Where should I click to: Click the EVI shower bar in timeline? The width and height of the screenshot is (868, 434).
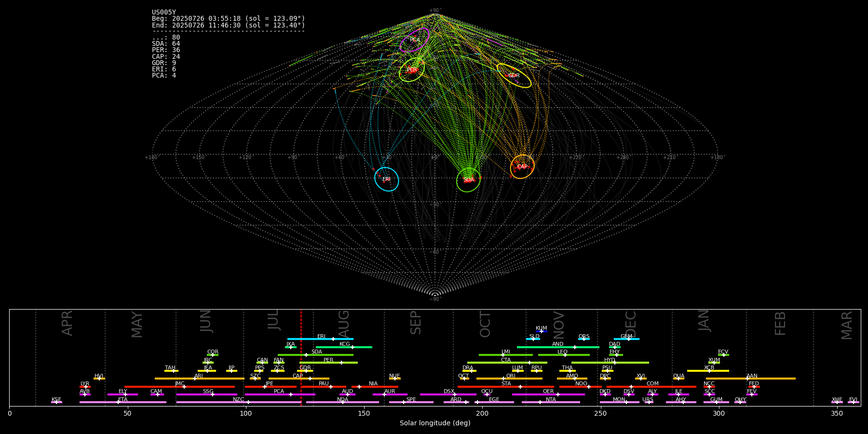(854, 402)
